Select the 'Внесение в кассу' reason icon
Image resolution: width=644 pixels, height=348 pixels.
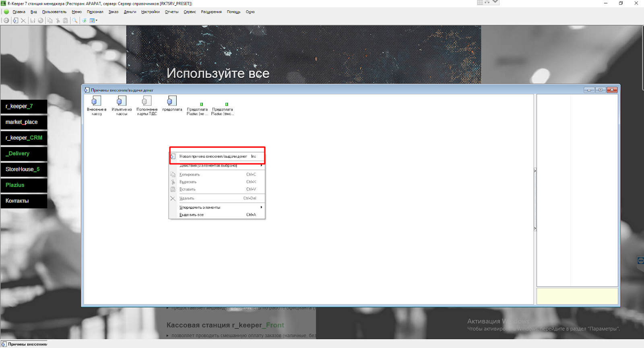tap(97, 105)
